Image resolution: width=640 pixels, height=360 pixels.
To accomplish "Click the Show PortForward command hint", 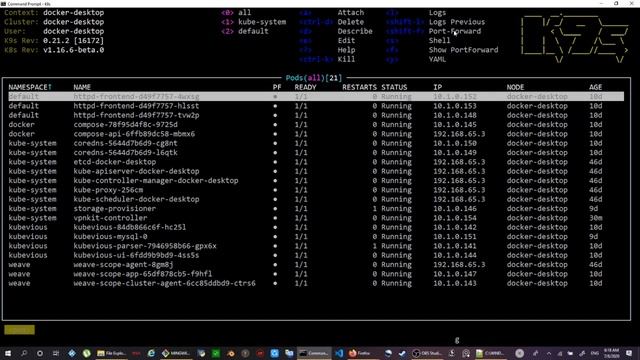I will pyautogui.click(x=463, y=50).
